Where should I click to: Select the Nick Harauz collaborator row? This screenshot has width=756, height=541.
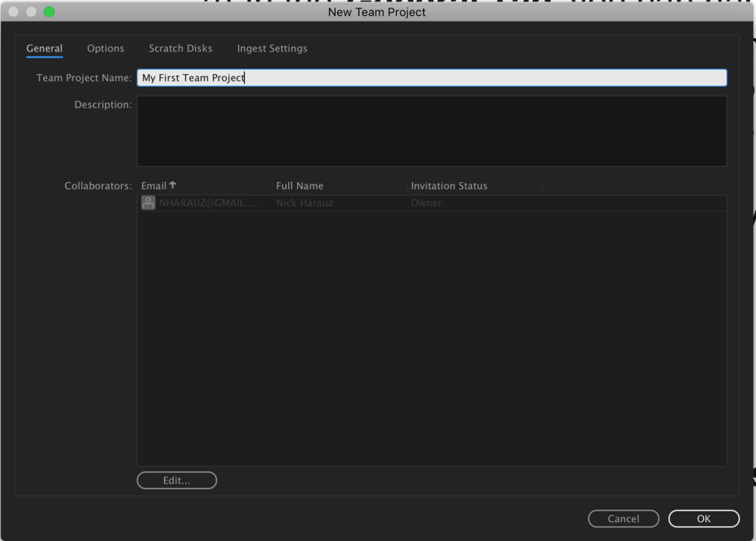(340, 202)
